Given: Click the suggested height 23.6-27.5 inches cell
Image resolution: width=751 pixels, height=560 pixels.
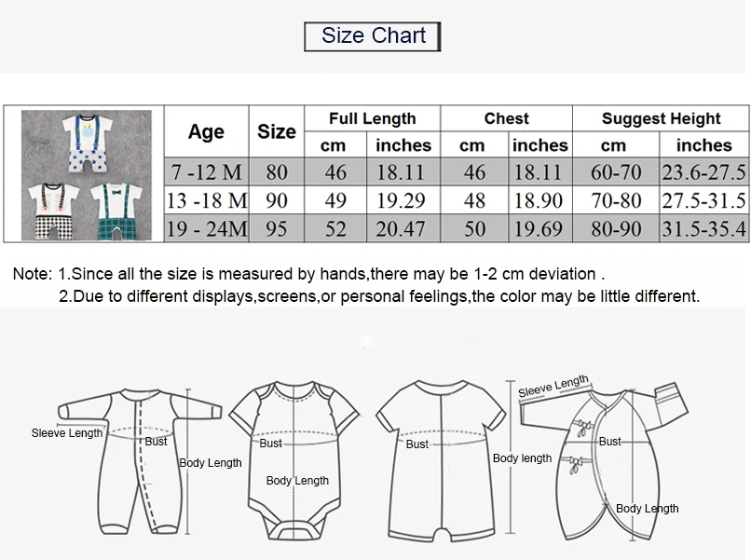Looking at the screenshot, I should 704,171.
